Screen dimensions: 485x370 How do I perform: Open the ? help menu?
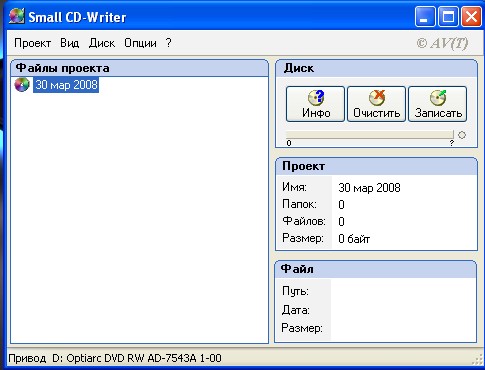(x=168, y=43)
